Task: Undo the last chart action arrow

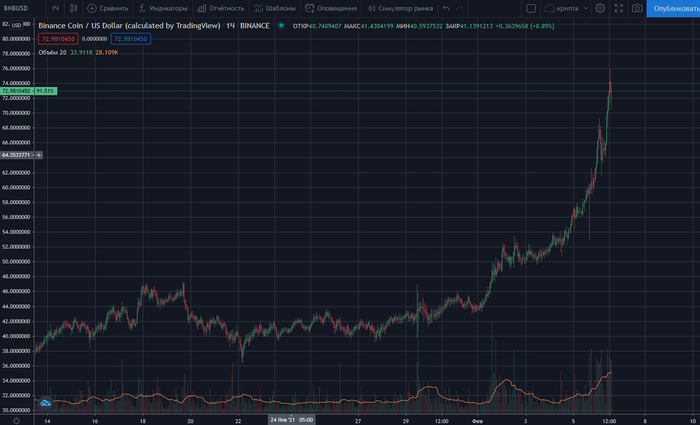Action: click(x=446, y=8)
